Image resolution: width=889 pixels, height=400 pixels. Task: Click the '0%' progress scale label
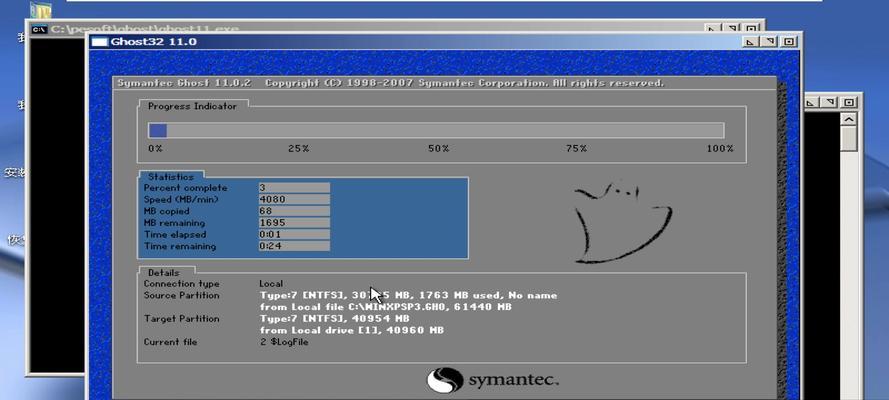155,148
